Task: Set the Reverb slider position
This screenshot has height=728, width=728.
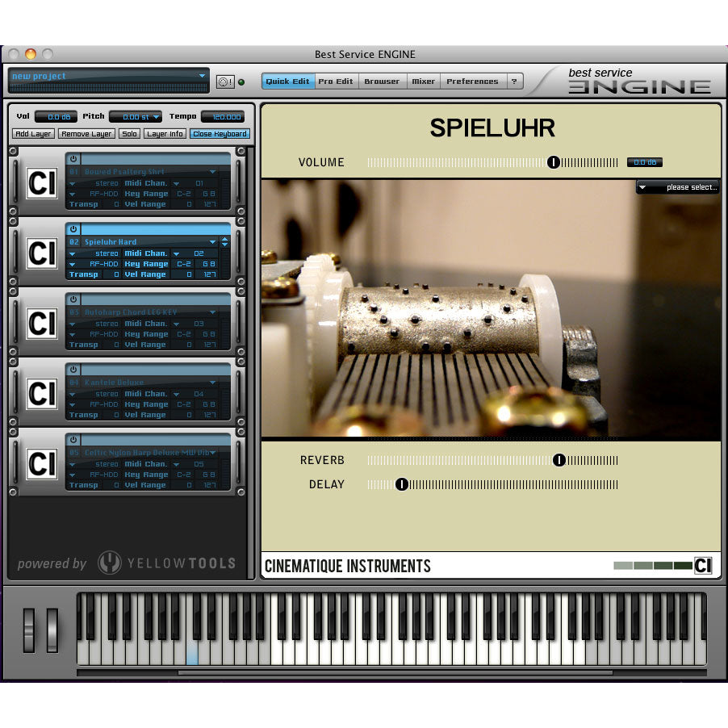Action: click(x=559, y=460)
